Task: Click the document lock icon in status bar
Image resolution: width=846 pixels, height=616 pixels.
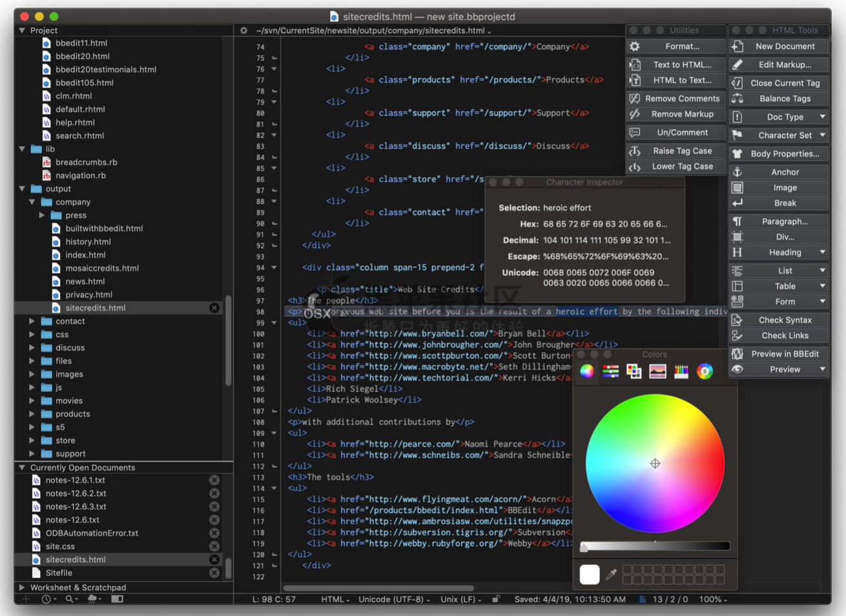Action: click(495, 599)
